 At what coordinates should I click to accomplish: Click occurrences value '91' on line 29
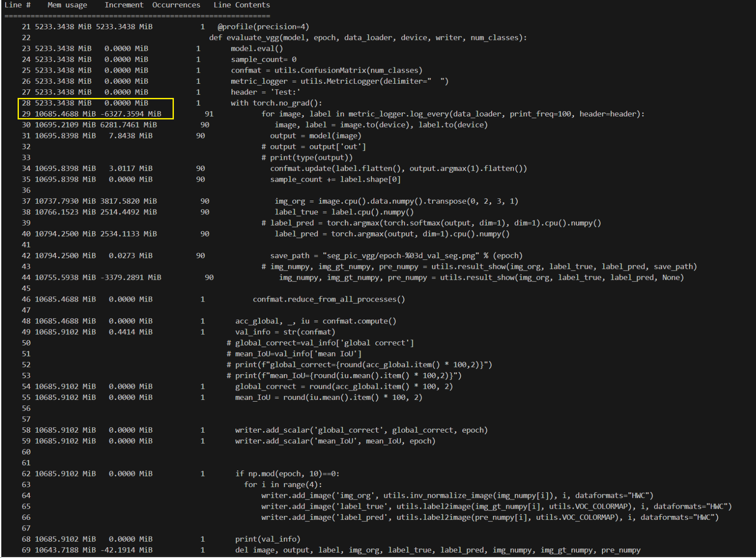[x=209, y=114]
